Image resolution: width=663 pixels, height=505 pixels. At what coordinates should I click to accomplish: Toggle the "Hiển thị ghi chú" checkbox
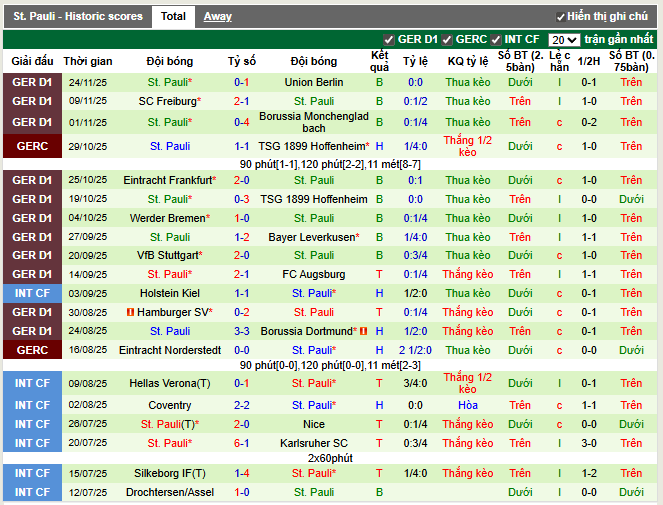(x=561, y=17)
